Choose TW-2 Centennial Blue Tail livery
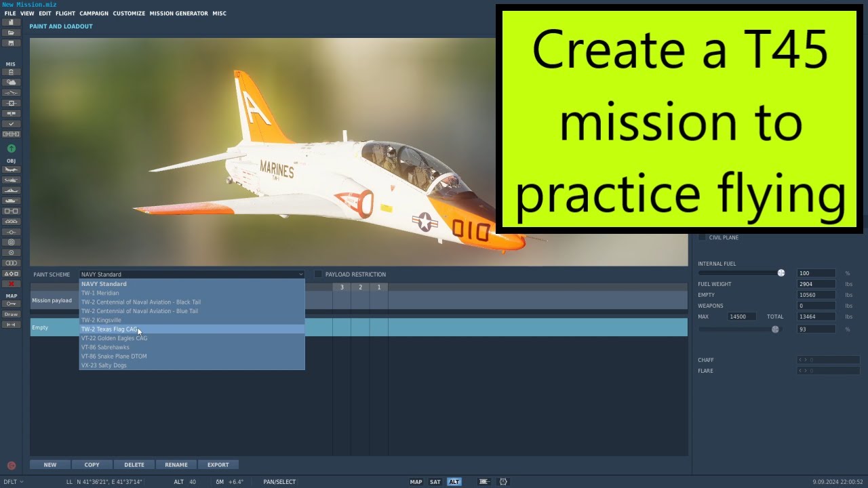The image size is (868, 488). [192, 311]
